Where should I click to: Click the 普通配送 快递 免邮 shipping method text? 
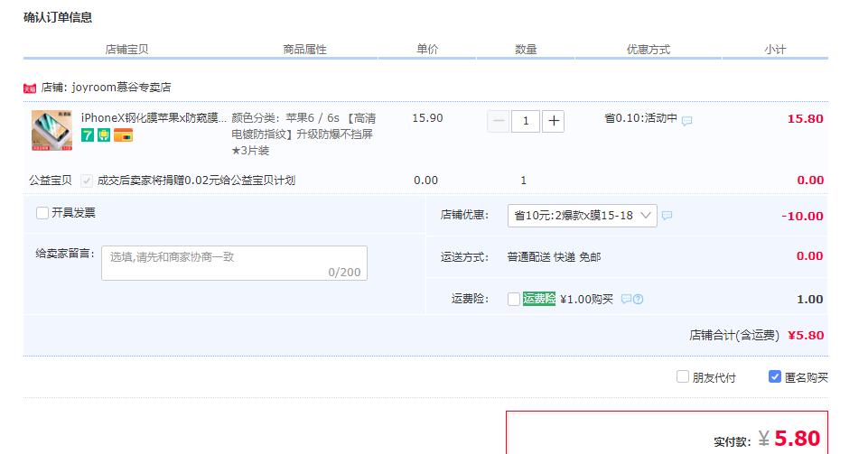click(x=554, y=257)
